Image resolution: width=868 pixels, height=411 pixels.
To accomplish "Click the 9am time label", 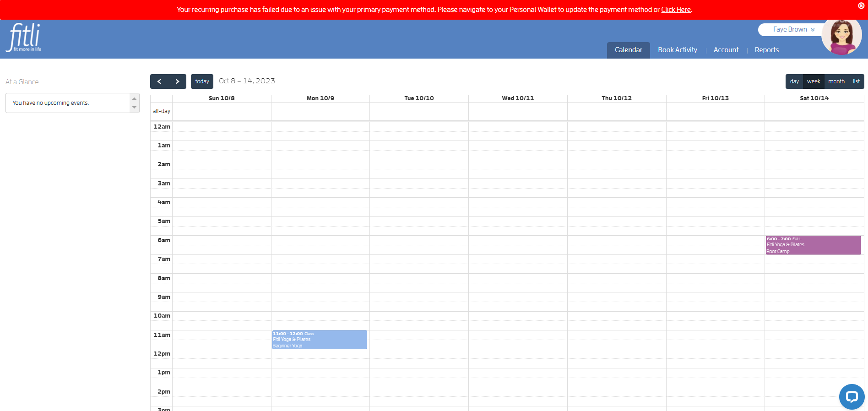I will tap(164, 297).
